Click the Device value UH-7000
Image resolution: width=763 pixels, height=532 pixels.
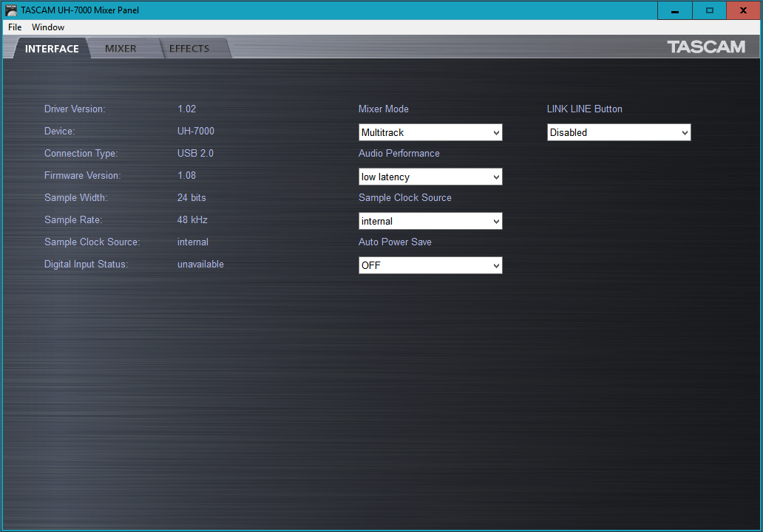[x=196, y=131]
